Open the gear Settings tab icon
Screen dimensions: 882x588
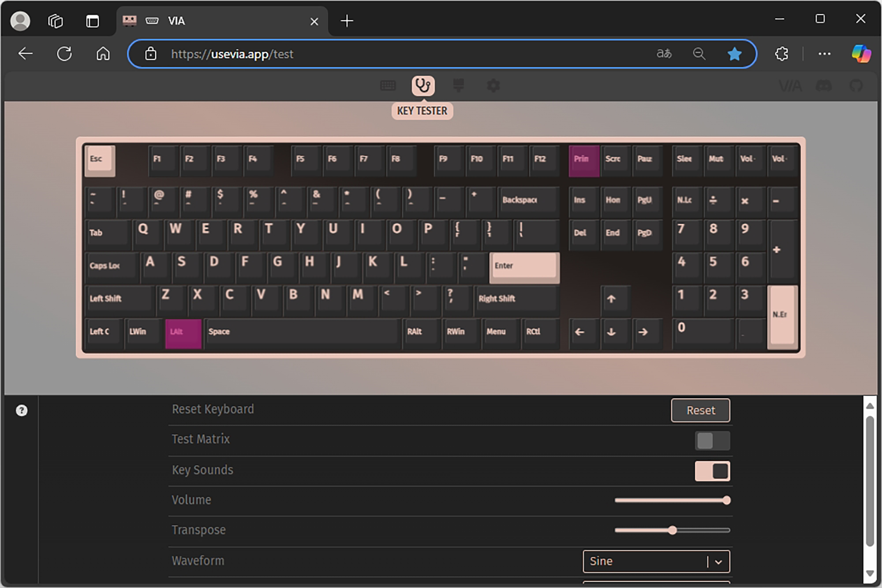coord(493,86)
